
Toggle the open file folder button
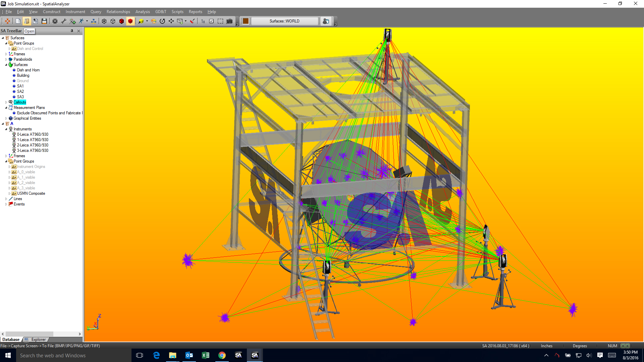tap(27, 21)
